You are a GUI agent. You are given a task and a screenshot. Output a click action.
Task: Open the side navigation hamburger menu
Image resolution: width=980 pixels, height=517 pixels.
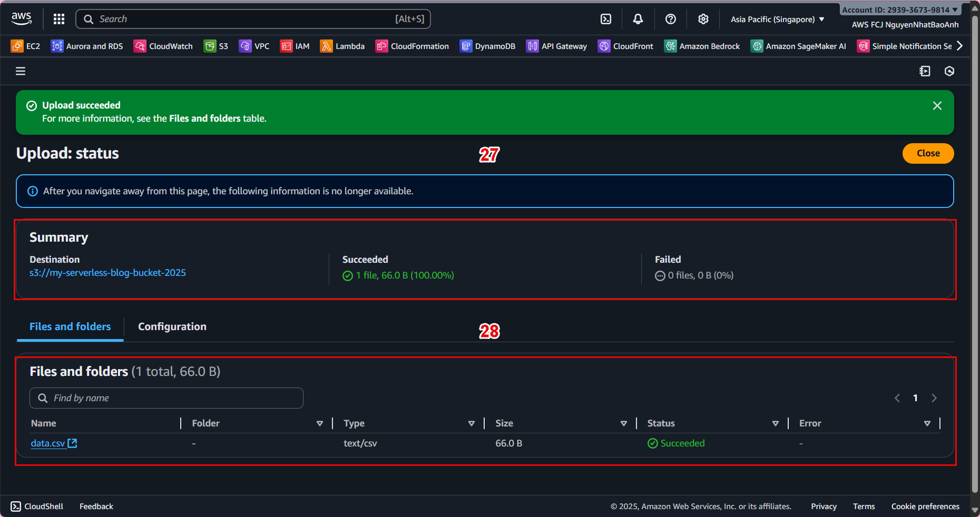(x=21, y=71)
